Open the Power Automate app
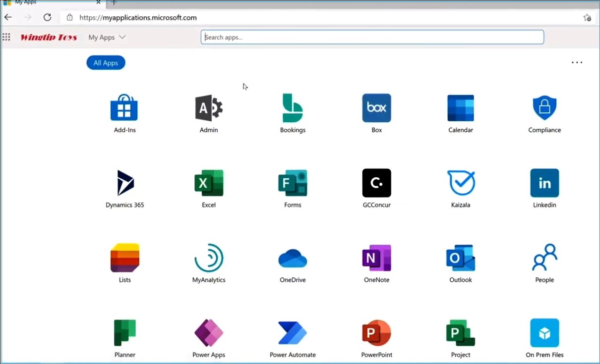600x364 pixels. coord(293,338)
